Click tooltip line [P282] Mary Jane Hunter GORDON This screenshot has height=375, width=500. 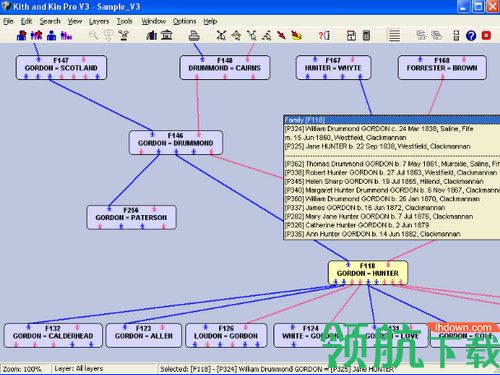(379, 216)
